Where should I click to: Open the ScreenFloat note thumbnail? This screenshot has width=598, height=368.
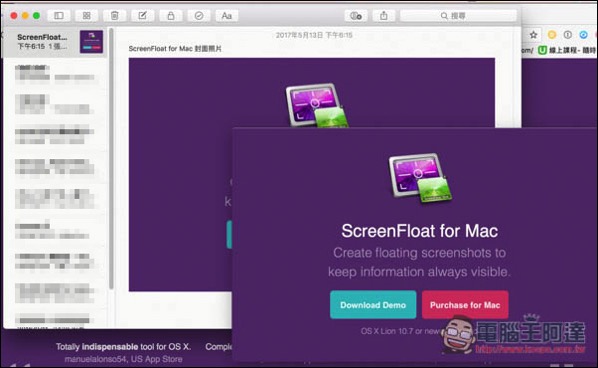tap(92, 42)
